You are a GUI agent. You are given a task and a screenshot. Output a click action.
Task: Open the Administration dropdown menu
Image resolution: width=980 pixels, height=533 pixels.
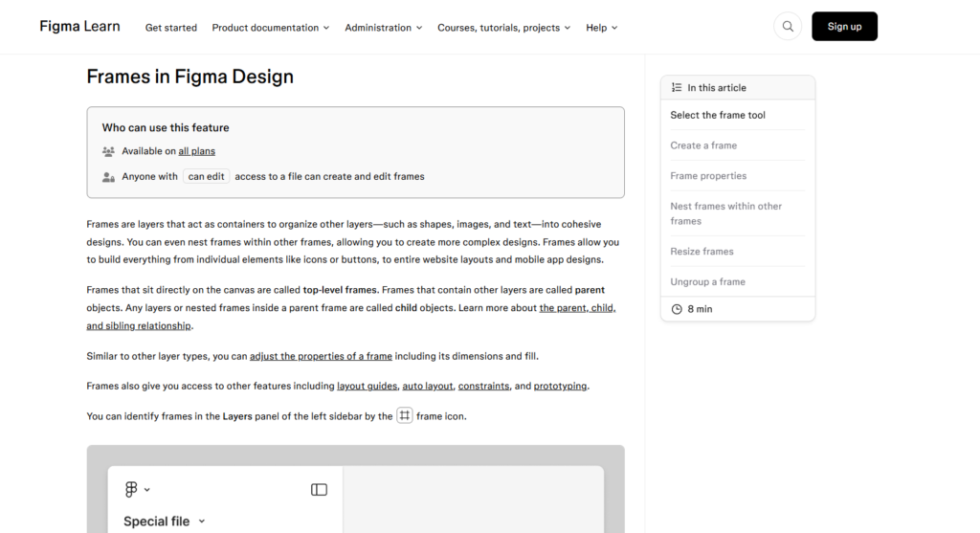point(384,28)
